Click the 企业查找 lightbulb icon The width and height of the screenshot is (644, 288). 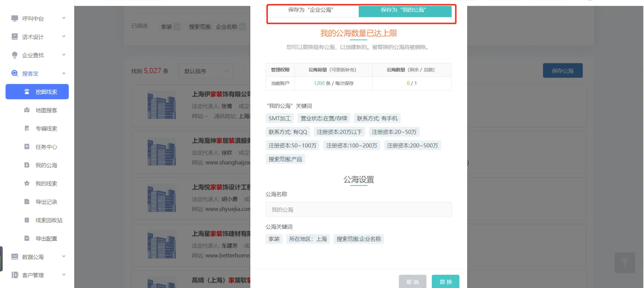pyautogui.click(x=14, y=55)
